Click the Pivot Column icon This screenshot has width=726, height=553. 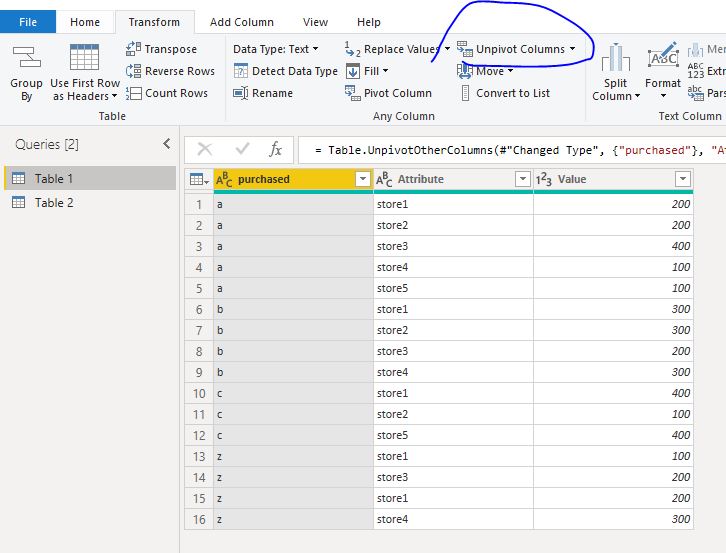pyautogui.click(x=353, y=93)
